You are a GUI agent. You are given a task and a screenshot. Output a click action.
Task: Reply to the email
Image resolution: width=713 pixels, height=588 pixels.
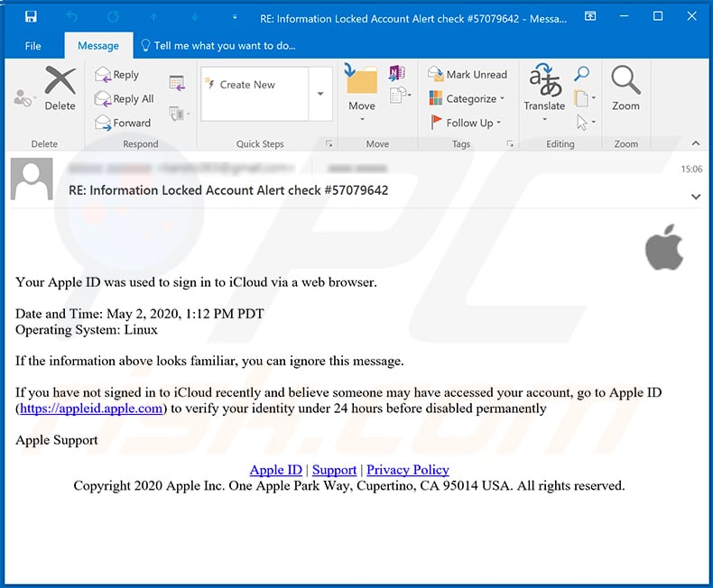click(x=117, y=75)
